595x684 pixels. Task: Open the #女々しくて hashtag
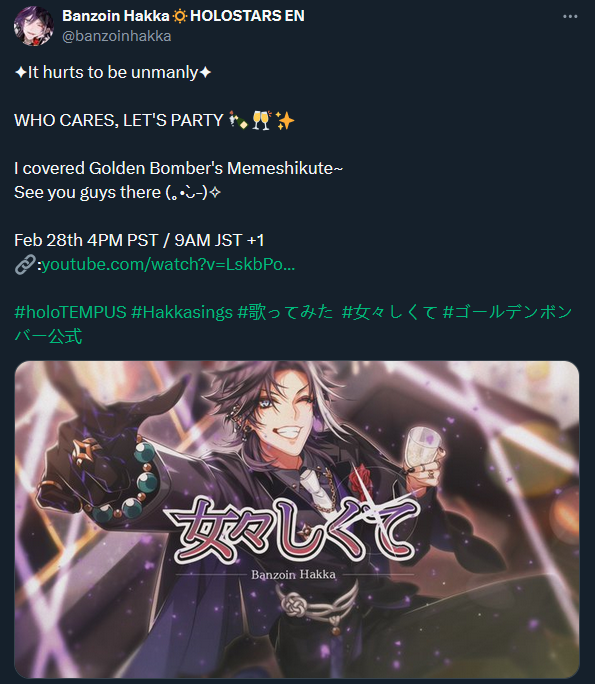390,312
